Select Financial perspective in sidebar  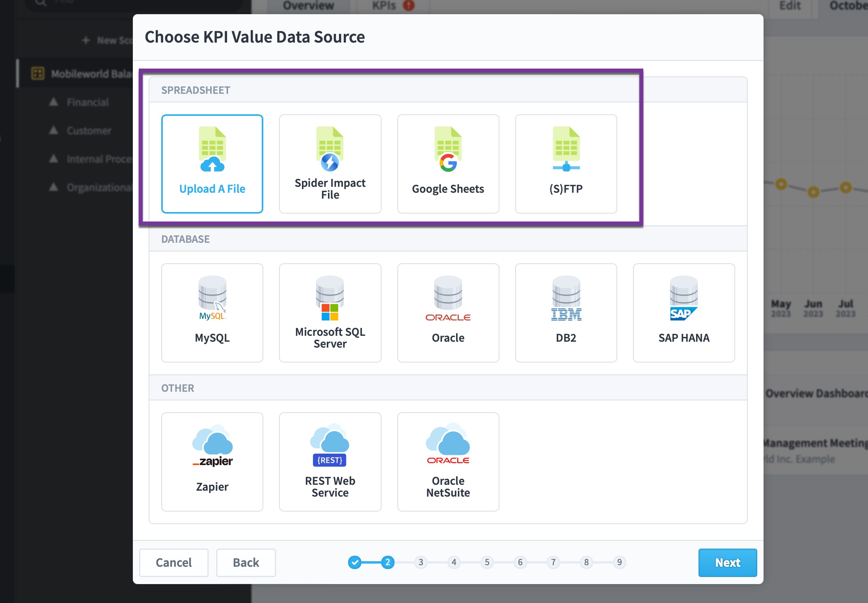(x=88, y=102)
